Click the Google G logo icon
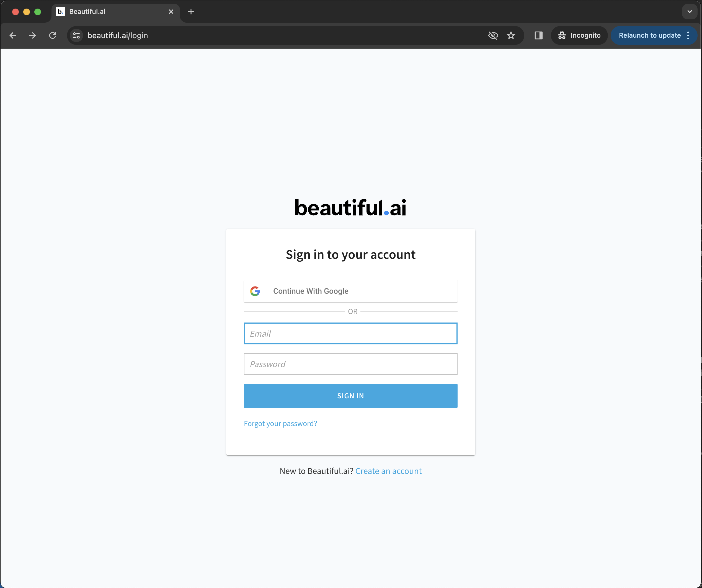 pyautogui.click(x=255, y=291)
